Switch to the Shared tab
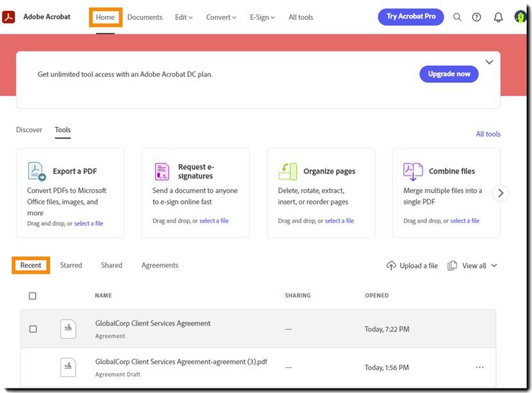Screen dimensions: 532x393 coord(112,265)
